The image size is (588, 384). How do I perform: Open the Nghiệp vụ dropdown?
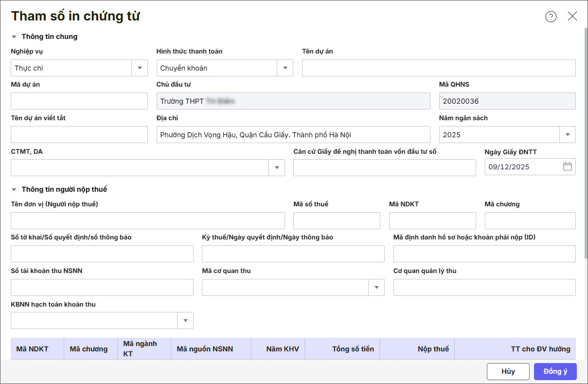(140, 68)
